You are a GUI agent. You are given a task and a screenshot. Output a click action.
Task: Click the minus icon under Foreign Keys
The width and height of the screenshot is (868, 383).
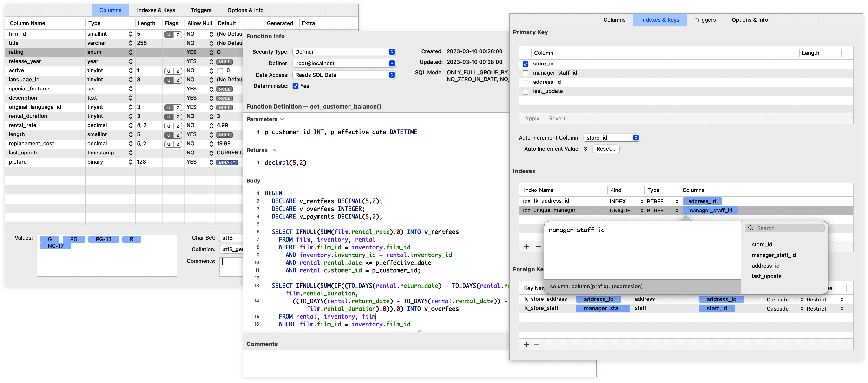[537, 344]
